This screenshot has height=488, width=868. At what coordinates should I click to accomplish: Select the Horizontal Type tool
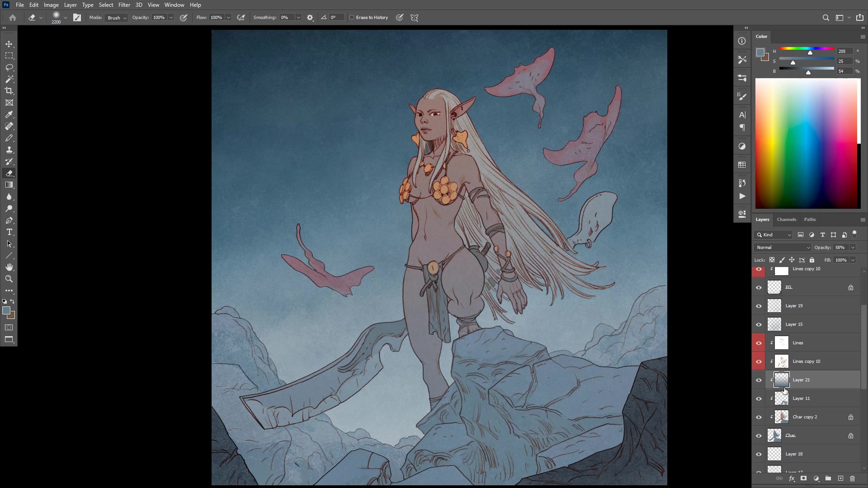pos(9,232)
